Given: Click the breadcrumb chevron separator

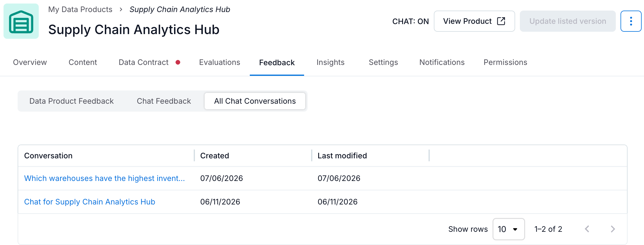Looking at the screenshot, I should [121, 9].
